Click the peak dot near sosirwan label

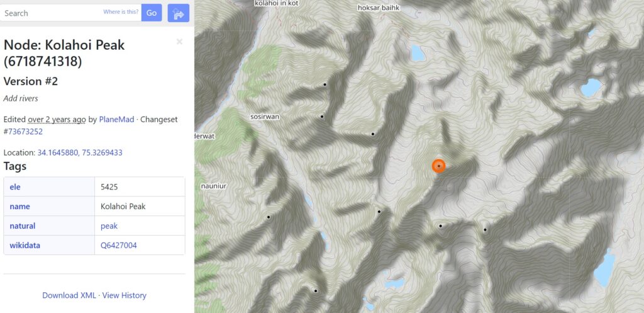click(322, 117)
